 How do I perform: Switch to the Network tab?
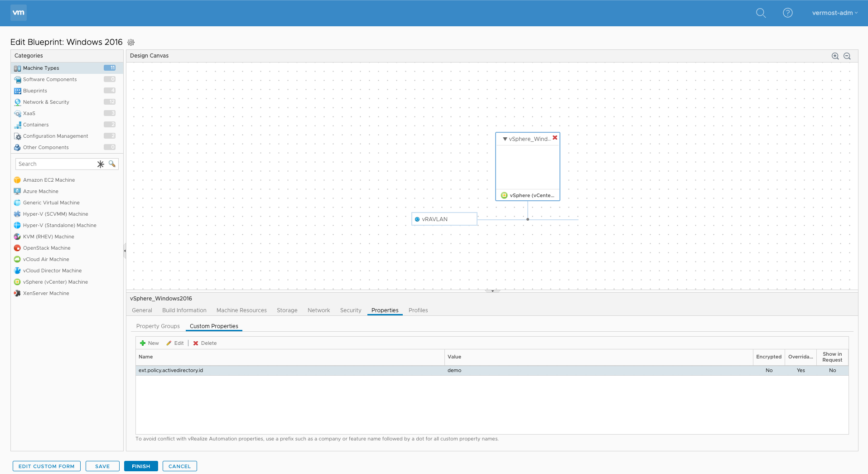coord(319,310)
